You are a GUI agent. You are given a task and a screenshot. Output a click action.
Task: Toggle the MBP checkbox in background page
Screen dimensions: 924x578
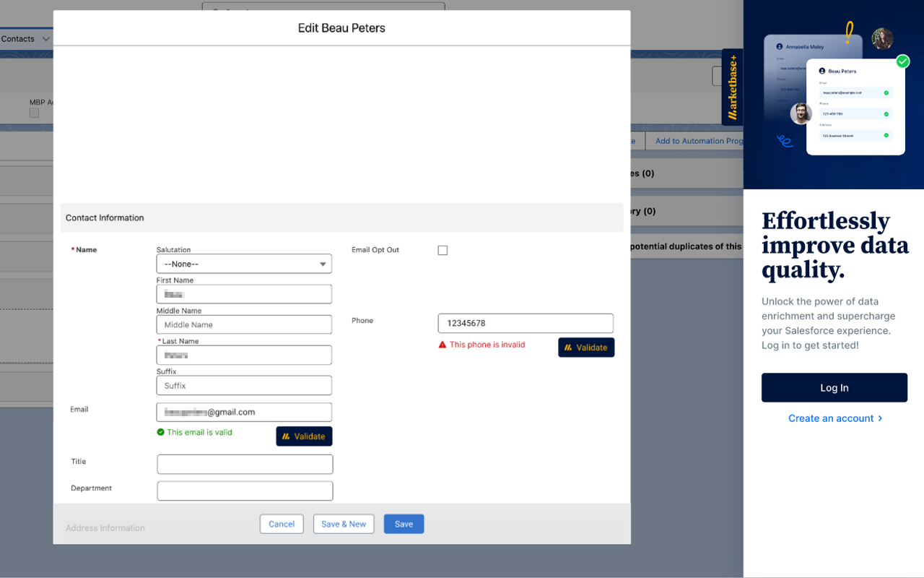(x=34, y=113)
